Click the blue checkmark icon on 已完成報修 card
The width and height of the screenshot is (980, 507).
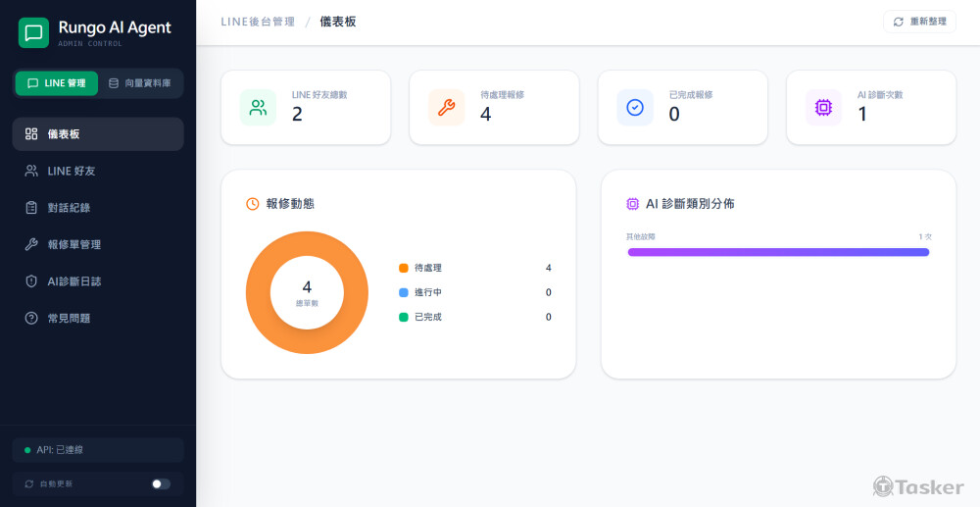[x=635, y=108]
